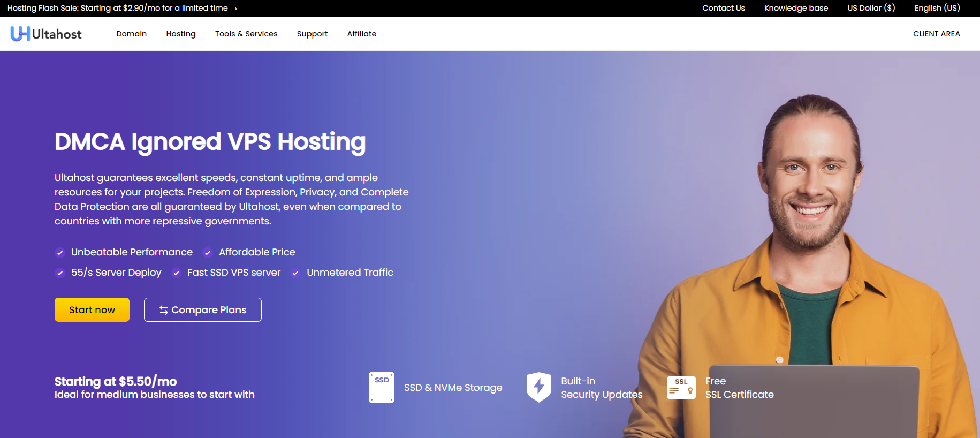Click the SSL certificate icon
The width and height of the screenshot is (980, 438).
(x=681, y=388)
